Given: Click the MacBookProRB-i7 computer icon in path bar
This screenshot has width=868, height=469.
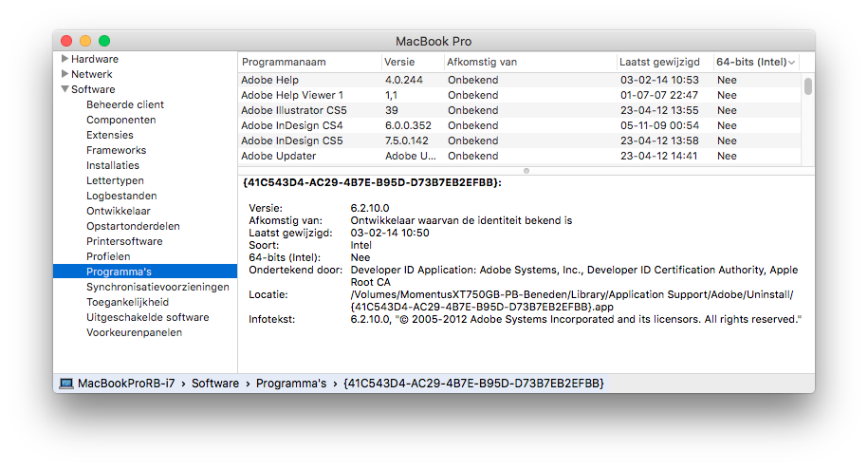Looking at the screenshot, I should pos(66,384).
